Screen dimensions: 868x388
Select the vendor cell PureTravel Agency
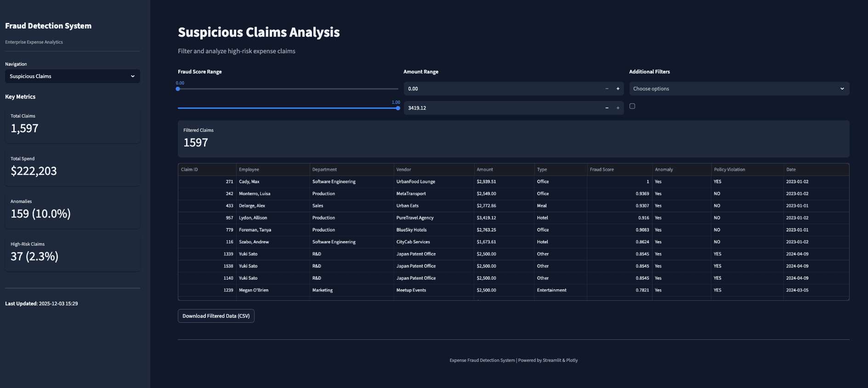(x=434, y=218)
